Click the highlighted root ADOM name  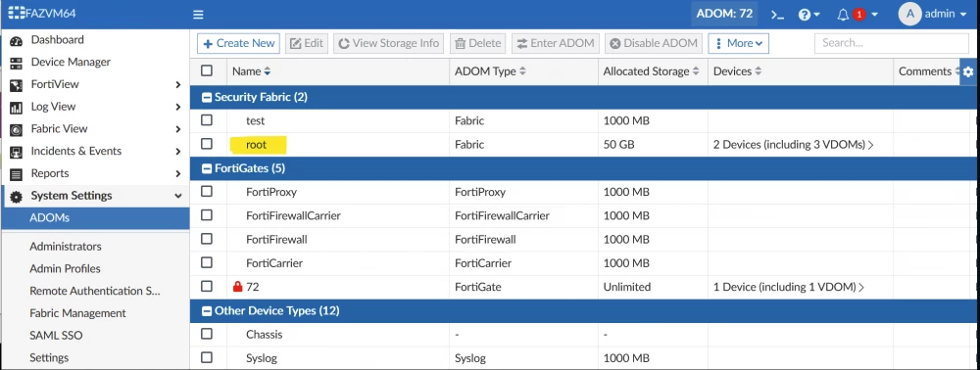point(257,145)
